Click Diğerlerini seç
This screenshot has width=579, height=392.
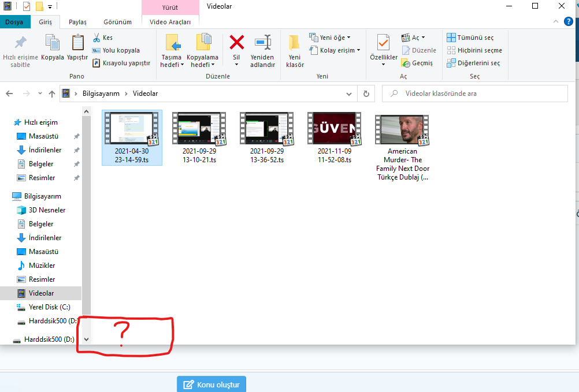(473, 63)
